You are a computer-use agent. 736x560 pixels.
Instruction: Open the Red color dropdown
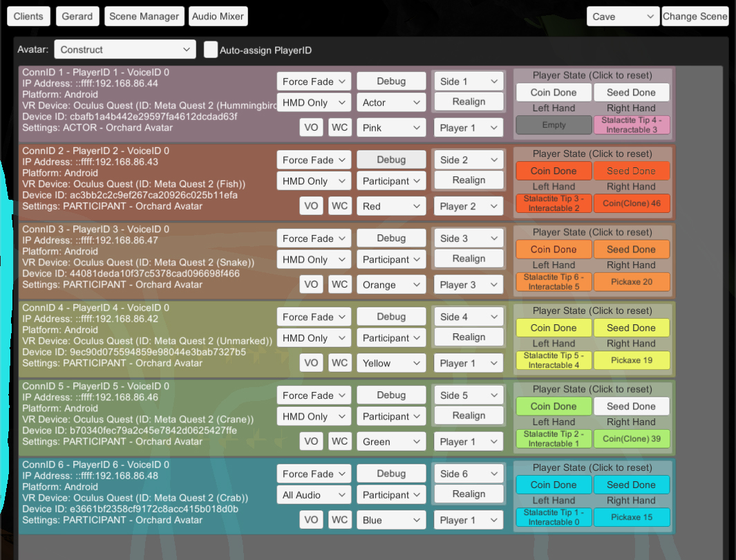tap(391, 206)
